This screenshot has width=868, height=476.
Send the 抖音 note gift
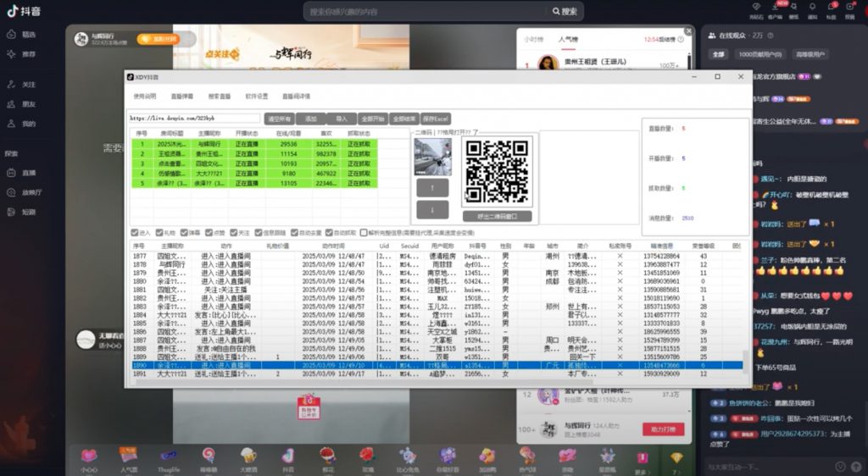[288, 460]
